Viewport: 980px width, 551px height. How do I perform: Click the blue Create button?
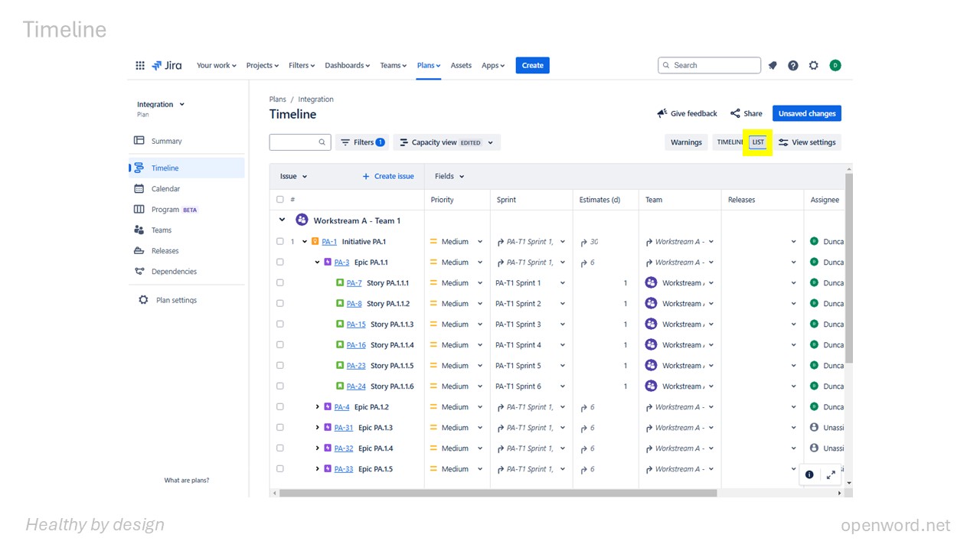532,66
